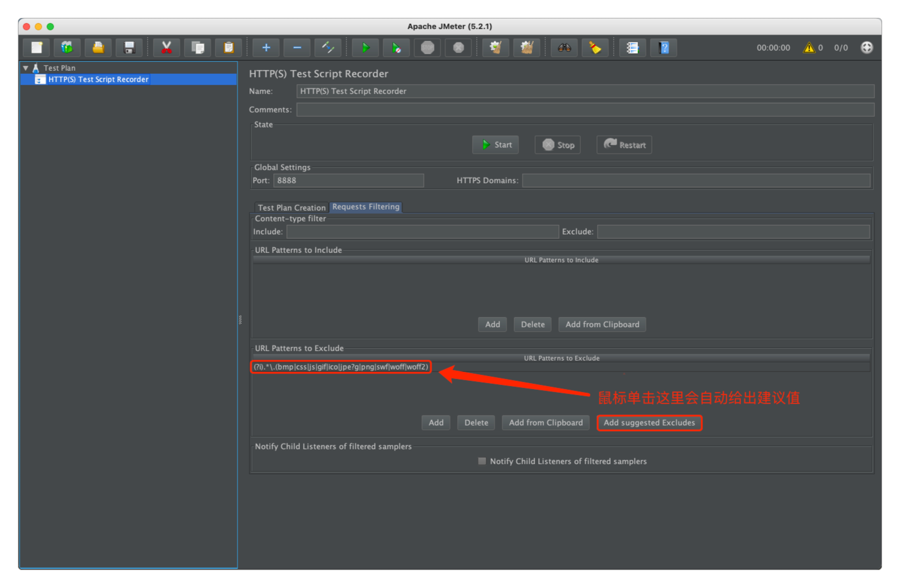Collapse all nodes with minus icon
This screenshot has height=588, width=900.
coord(297,48)
